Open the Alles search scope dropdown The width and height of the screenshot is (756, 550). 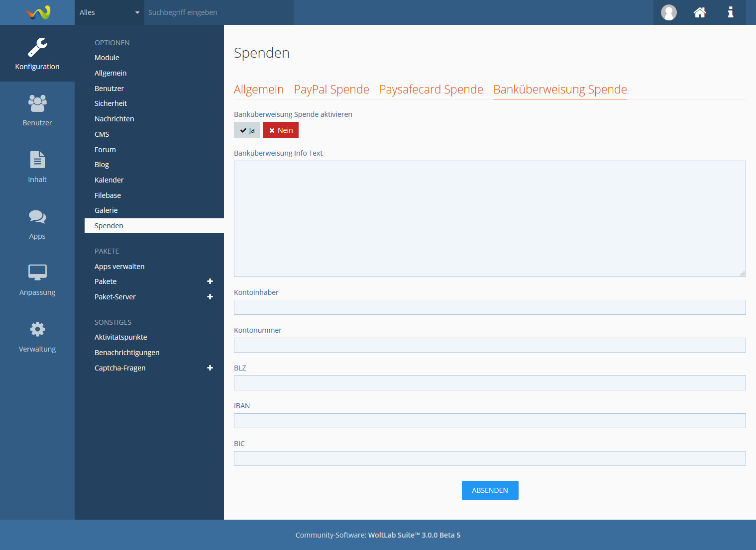point(109,12)
